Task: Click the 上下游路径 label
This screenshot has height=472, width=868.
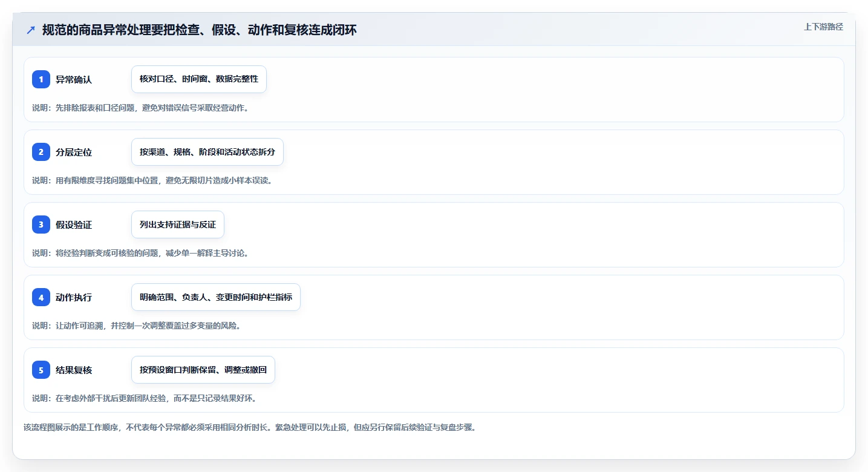Action: (x=823, y=27)
